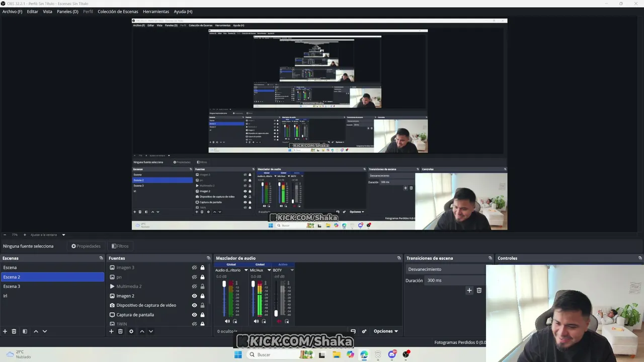644x362 pixels.
Task: Add a scene transition with plus icon
Action: (469, 290)
